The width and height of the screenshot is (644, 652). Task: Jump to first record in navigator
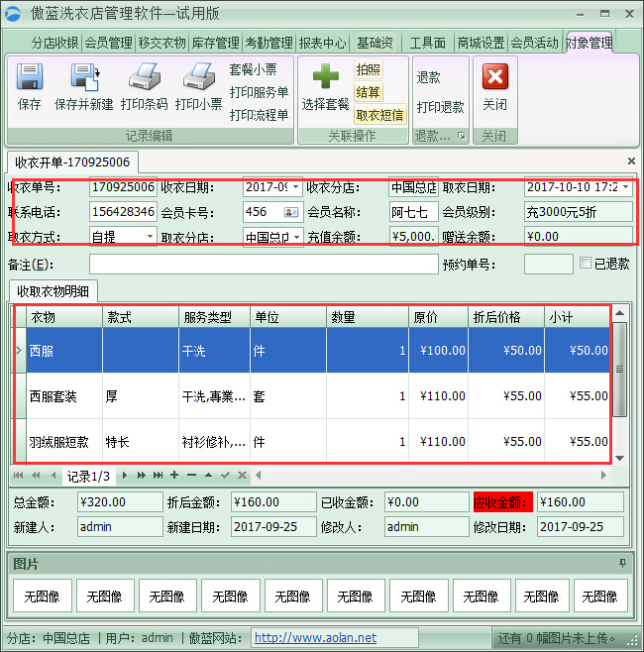(x=19, y=476)
